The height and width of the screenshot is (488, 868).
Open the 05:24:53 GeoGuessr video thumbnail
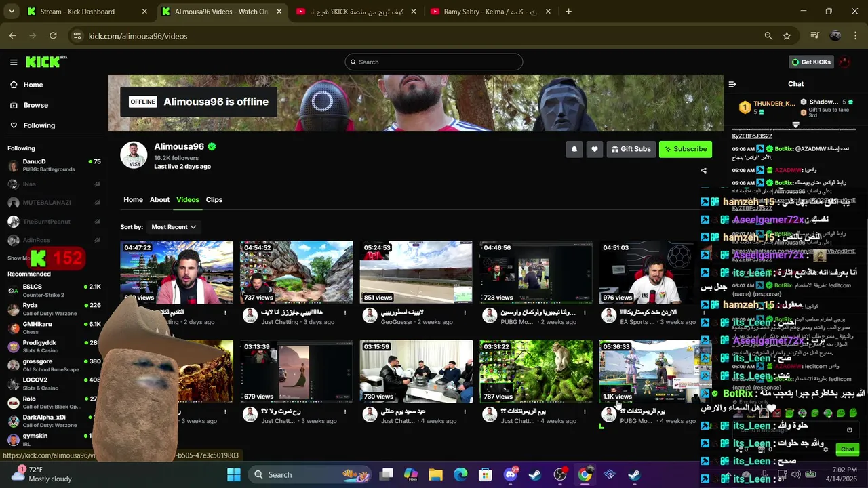416,272
